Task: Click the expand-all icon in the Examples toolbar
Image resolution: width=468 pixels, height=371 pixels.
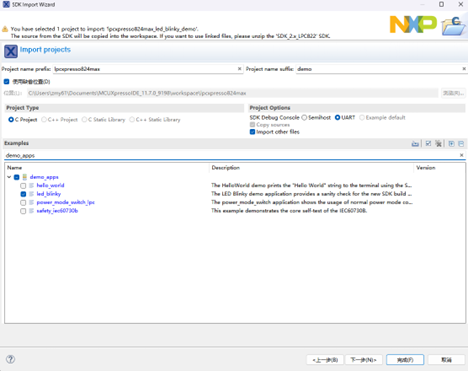Action: (x=451, y=144)
